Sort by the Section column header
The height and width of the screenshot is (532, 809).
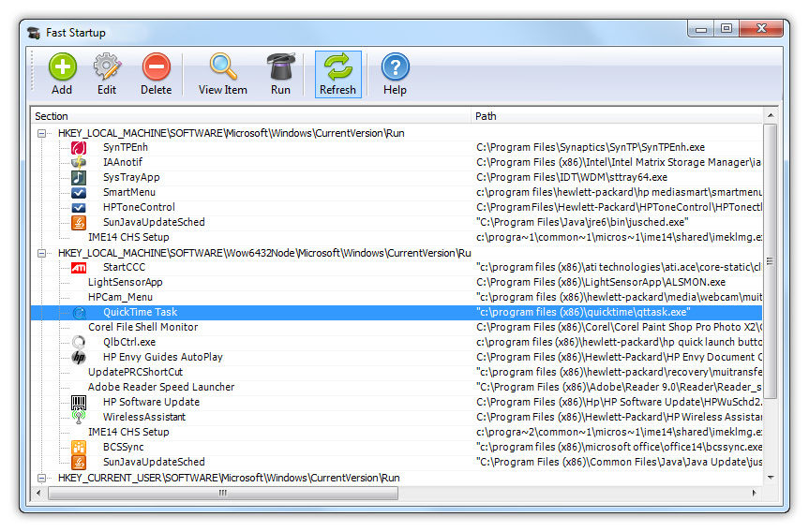[x=251, y=116]
